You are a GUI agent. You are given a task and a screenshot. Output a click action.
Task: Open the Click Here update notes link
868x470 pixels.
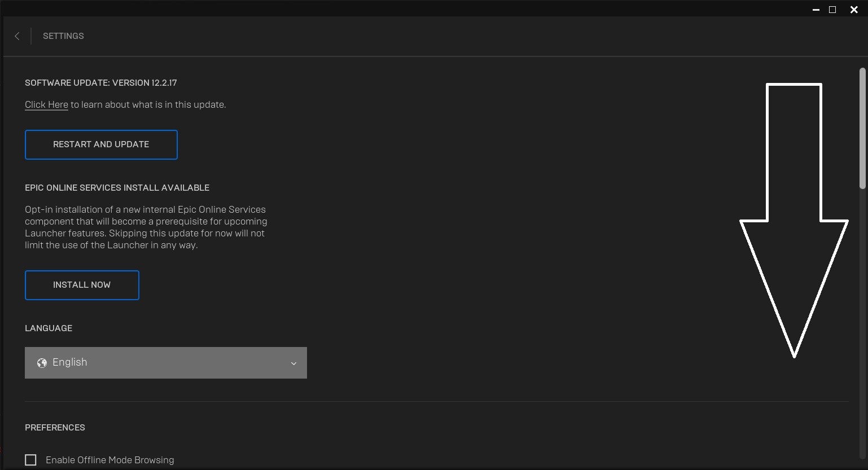(x=46, y=104)
